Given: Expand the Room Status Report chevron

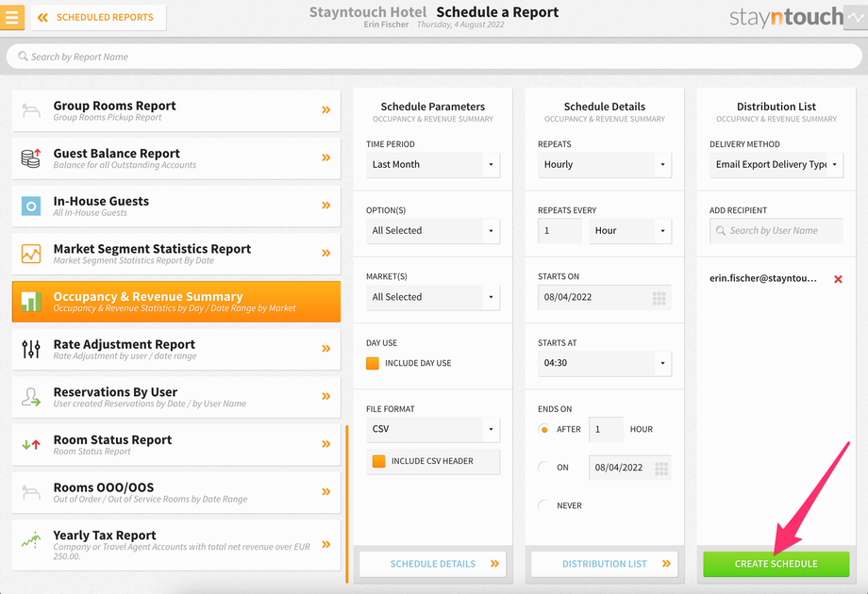Looking at the screenshot, I should coord(326,443).
